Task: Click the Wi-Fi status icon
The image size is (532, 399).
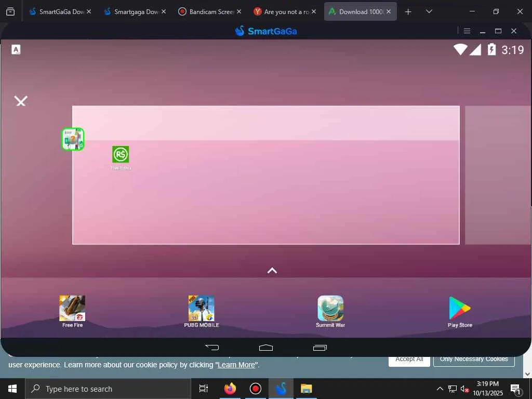Action: (x=460, y=49)
